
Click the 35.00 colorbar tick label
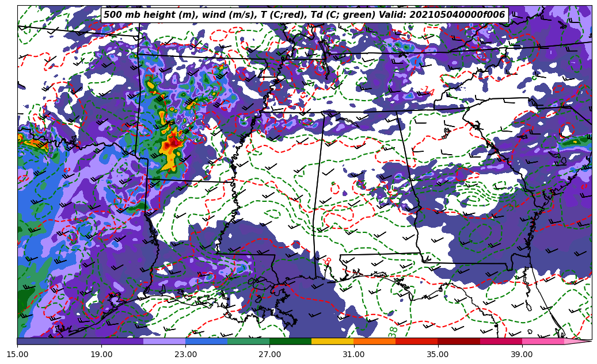438,354
